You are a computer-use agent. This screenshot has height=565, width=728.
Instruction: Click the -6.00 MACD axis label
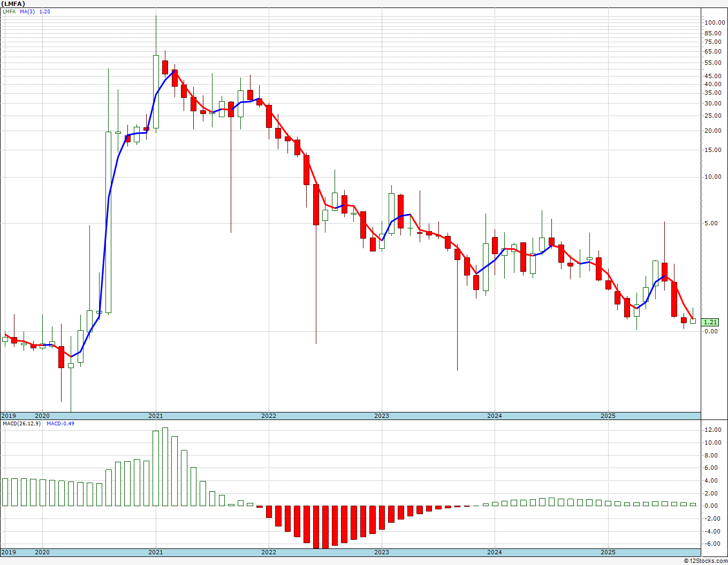pos(712,544)
